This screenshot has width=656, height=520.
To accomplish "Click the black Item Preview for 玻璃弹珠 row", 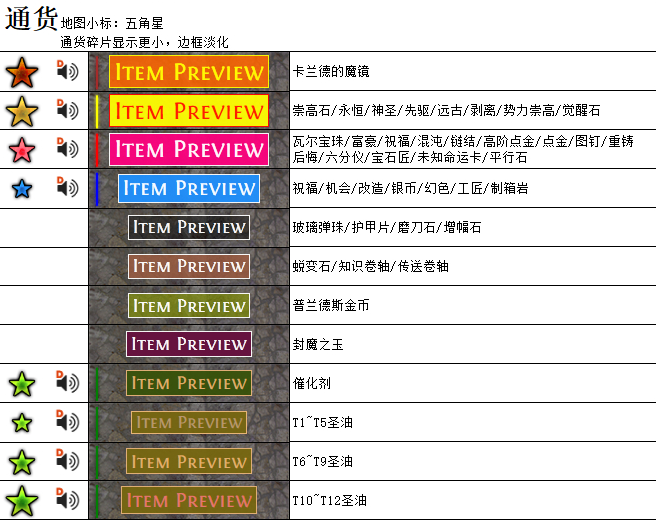I will 189,227.
